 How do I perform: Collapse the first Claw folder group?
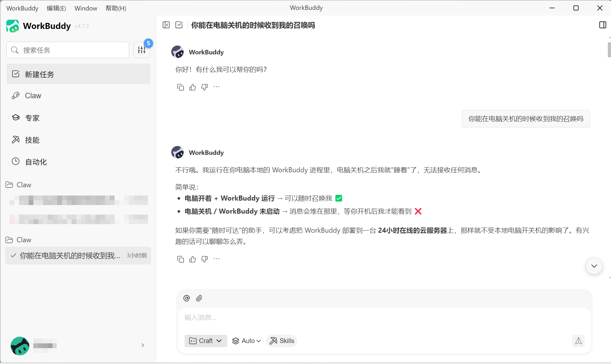tap(18, 185)
